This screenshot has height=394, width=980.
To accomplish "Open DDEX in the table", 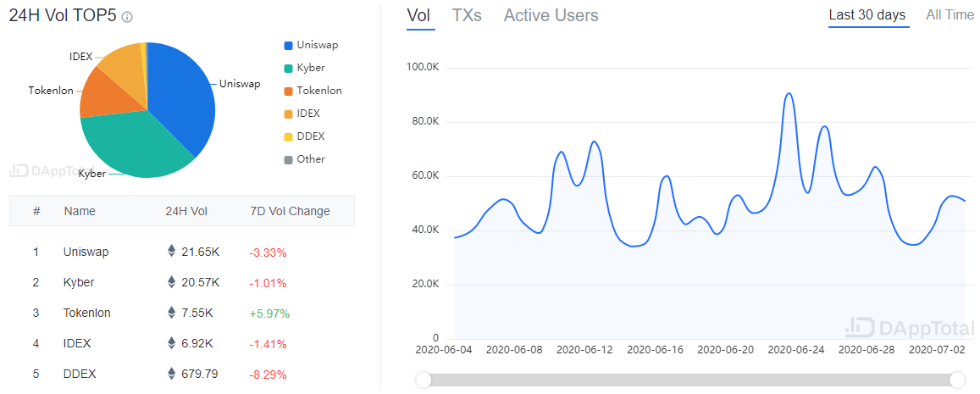I will click(x=78, y=375).
